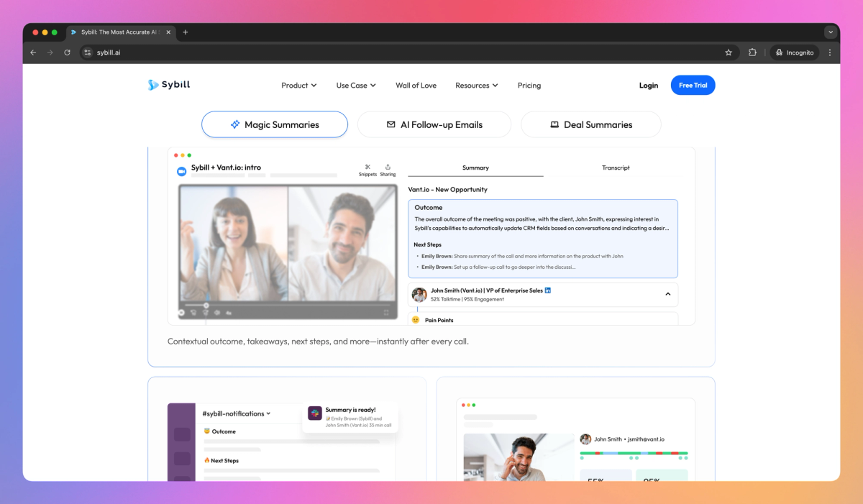863x504 pixels.
Task: Close the Sybill browser tab
Action: 169,32
